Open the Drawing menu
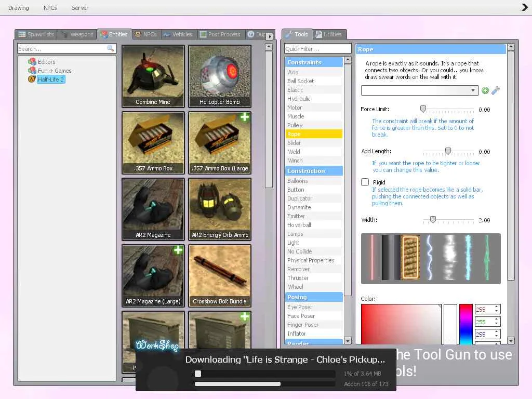Screen dimensions: 532x399 [x=18, y=7]
